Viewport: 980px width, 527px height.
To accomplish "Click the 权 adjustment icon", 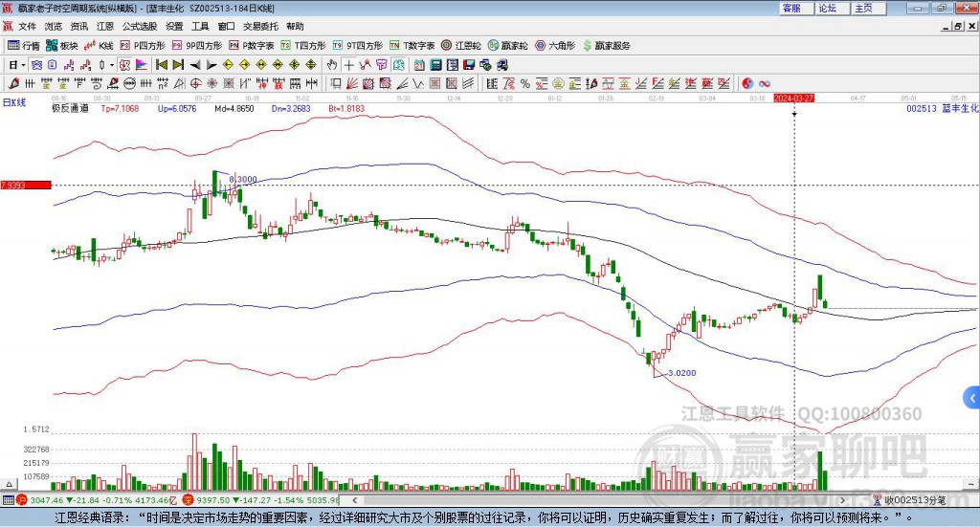I will pos(125,65).
